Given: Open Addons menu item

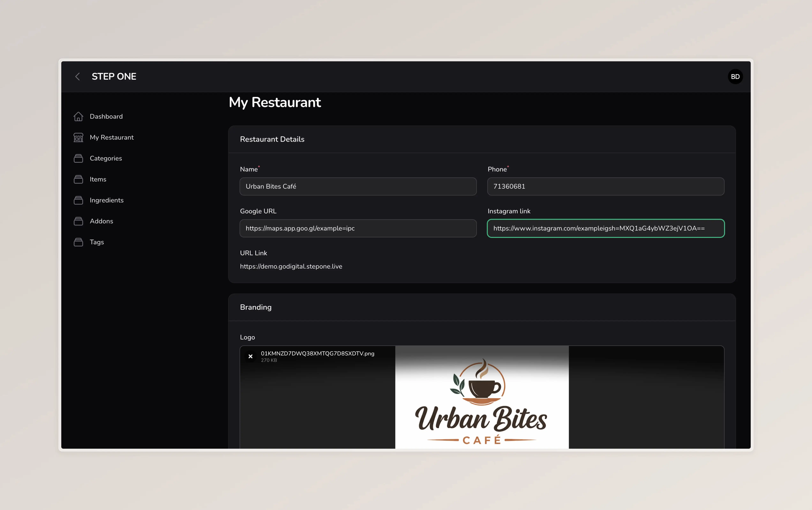Looking at the screenshot, I should pyautogui.click(x=101, y=221).
